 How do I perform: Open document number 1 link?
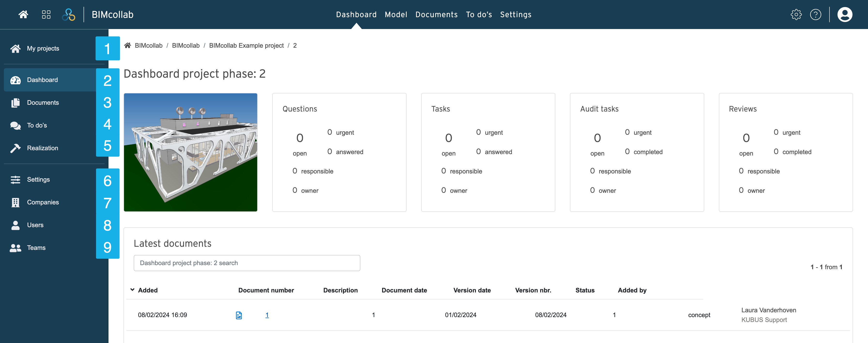click(x=267, y=315)
